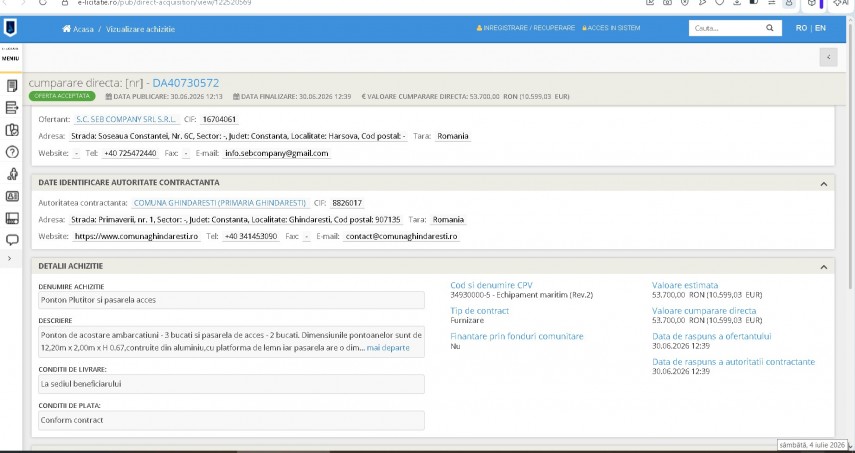
Task: Click Data de raspuns a ofertantului label
Action: 712,336
